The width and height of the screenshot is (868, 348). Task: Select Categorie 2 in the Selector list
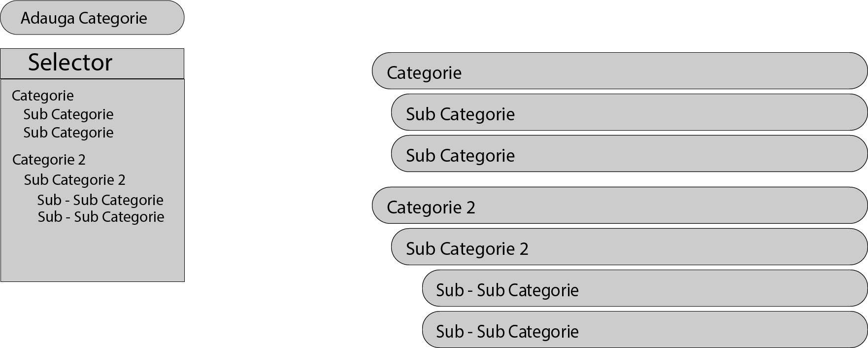click(x=49, y=160)
